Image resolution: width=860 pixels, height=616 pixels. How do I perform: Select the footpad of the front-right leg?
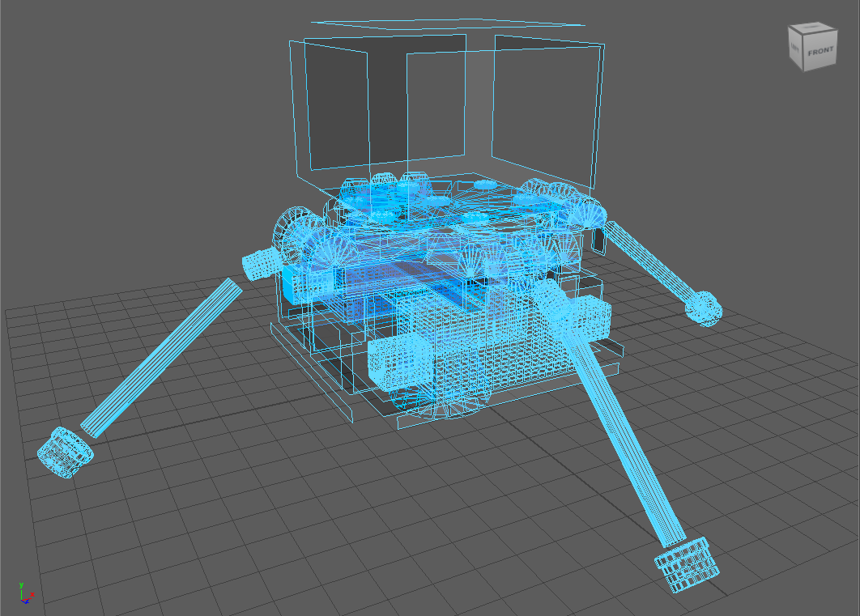[687, 565]
